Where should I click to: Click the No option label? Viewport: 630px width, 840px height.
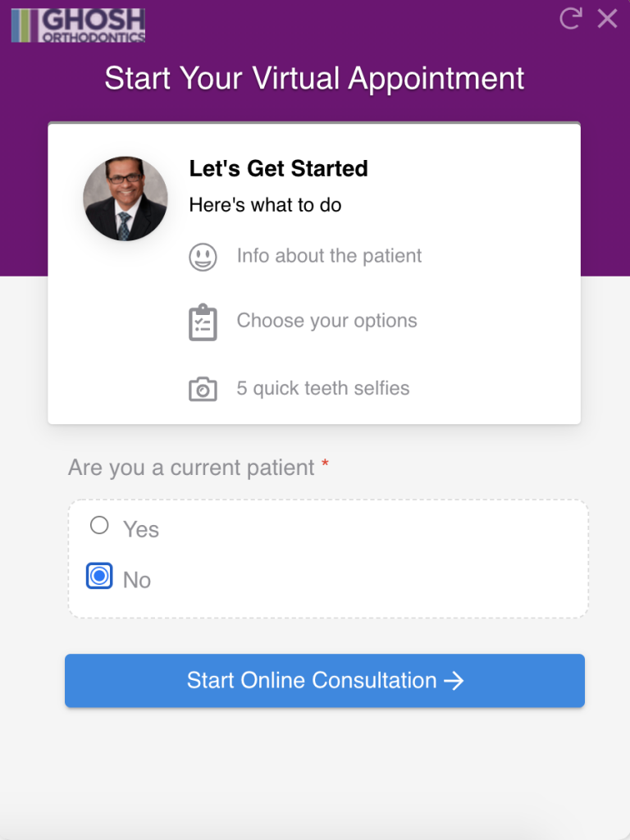pos(137,580)
